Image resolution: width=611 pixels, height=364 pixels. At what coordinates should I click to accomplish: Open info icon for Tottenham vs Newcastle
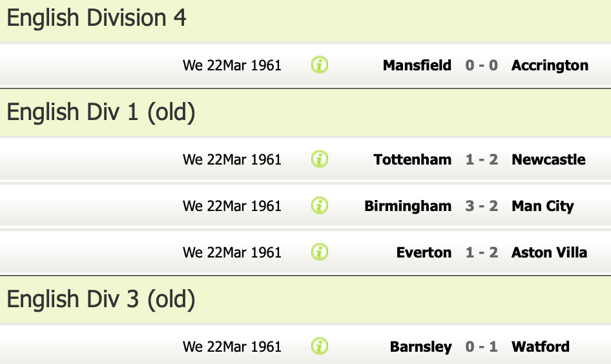[320, 159]
